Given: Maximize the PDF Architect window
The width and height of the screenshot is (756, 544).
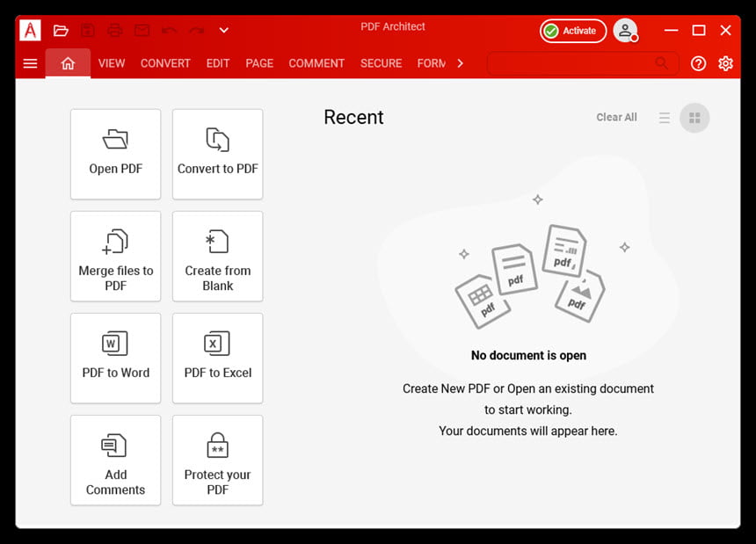Looking at the screenshot, I should tap(699, 31).
